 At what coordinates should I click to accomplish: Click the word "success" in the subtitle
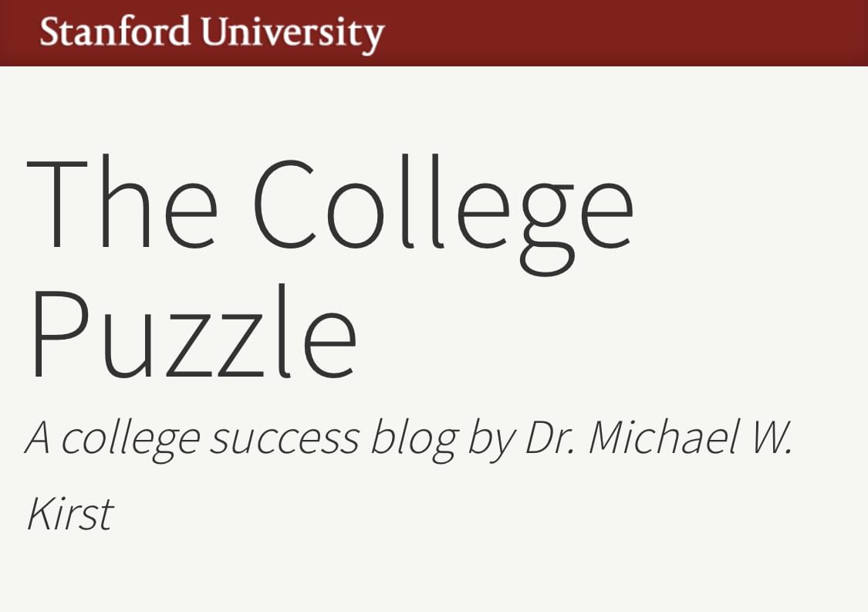click(x=285, y=441)
